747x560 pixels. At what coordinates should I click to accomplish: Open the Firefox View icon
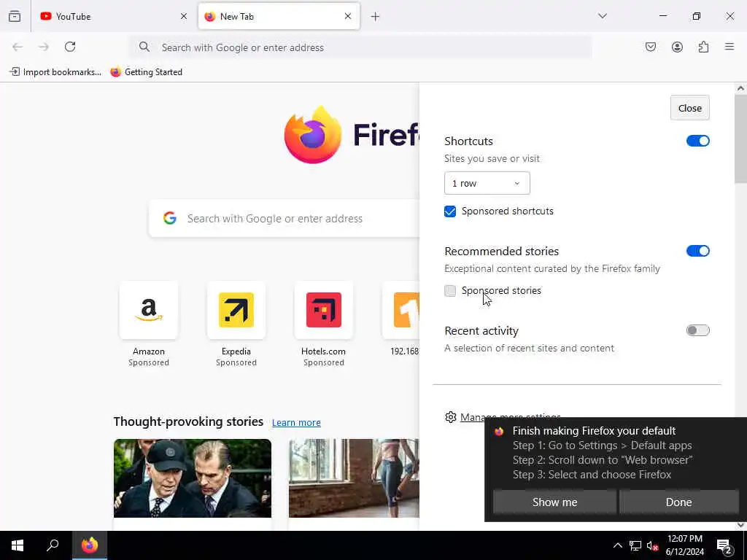tap(15, 16)
